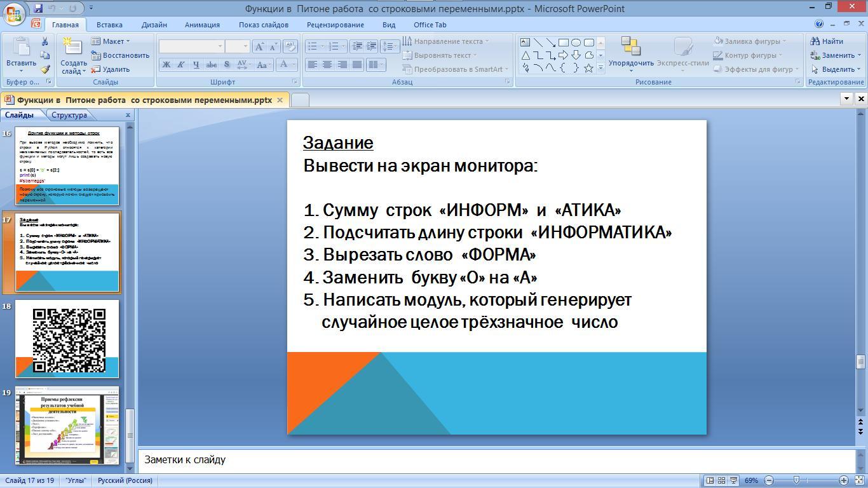Fit slide to current window
The height and width of the screenshot is (488, 868).
[x=858, y=480]
